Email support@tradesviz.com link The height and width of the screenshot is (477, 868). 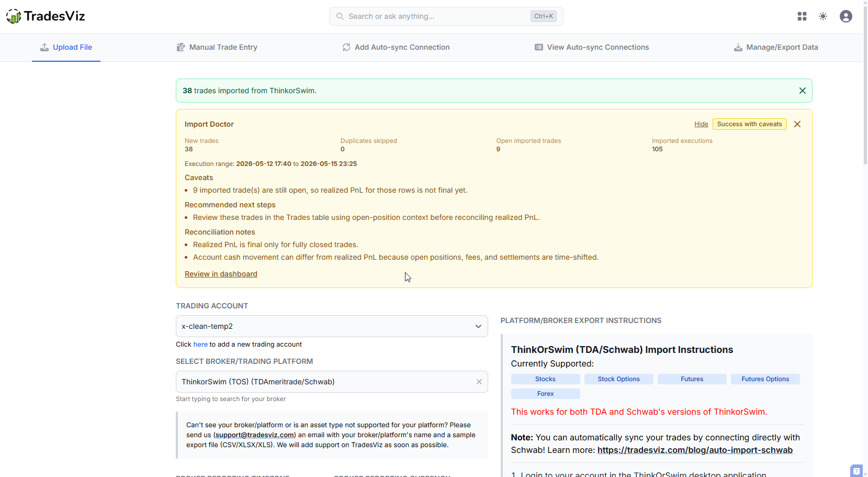(255, 435)
